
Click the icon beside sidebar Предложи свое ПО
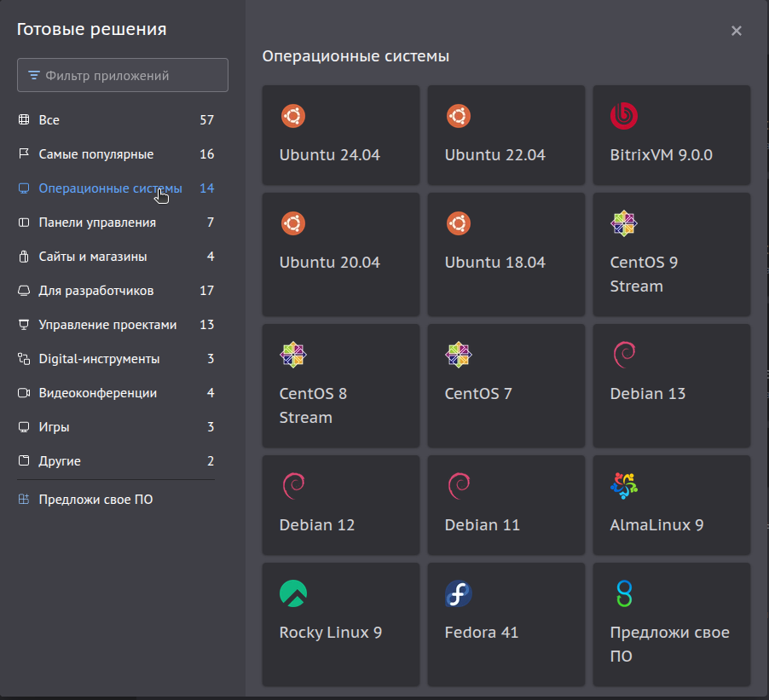(24, 500)
